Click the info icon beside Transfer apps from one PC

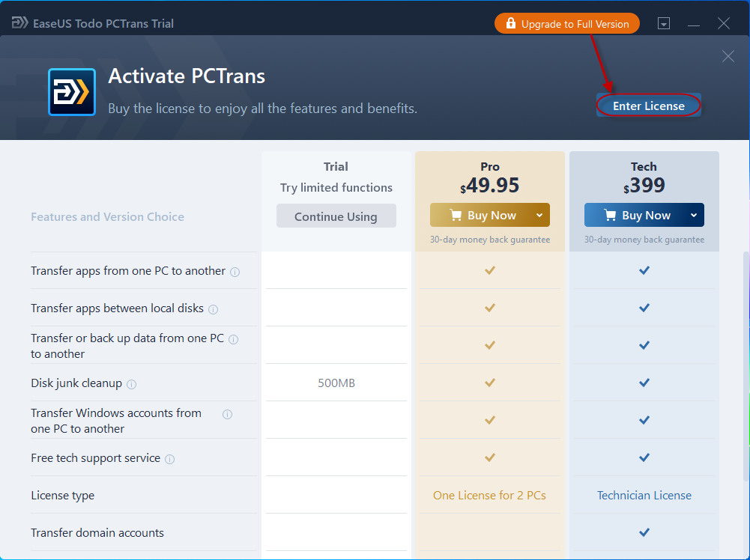(x=235, y=272)
